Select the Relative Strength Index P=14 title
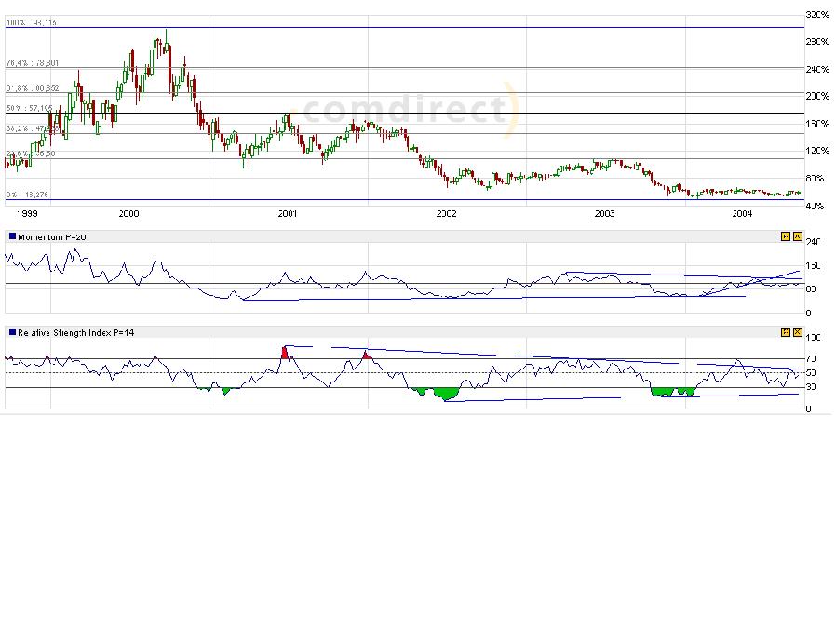 click(76, 331)
